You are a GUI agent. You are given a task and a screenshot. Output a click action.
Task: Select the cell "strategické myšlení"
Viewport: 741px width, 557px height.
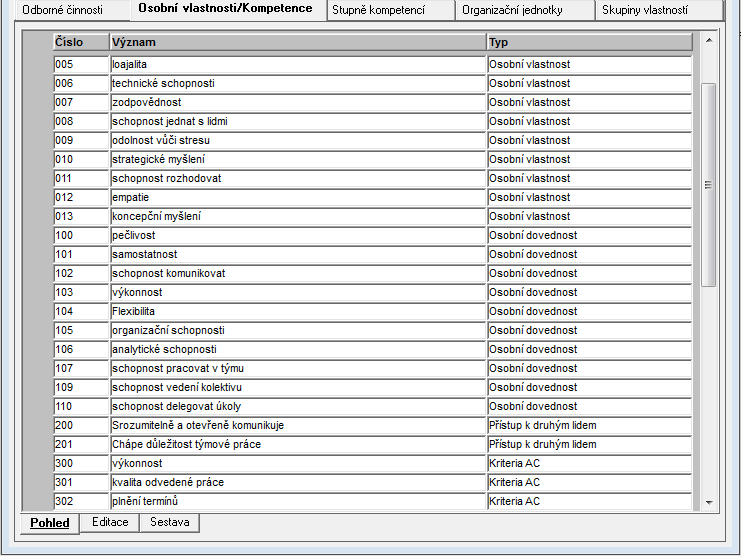pyautogui.click(x=298, y=159)
